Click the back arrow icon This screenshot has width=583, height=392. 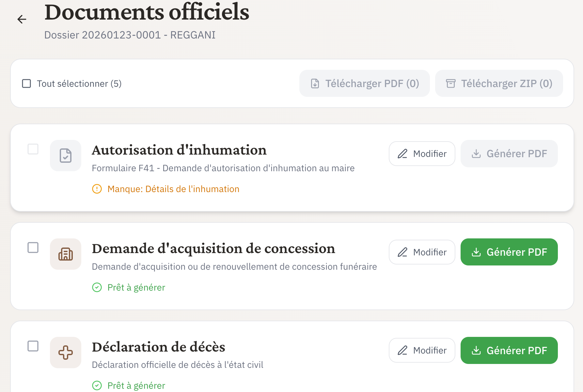tap(22, 19)
